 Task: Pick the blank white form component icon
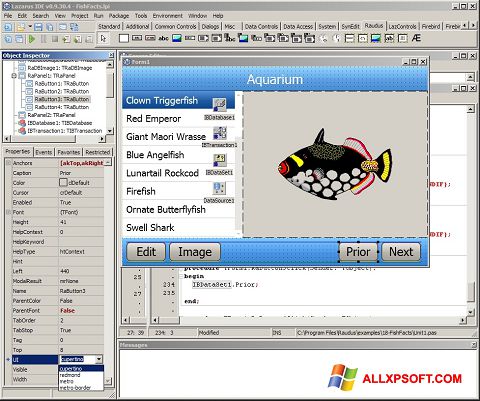coord(124,38)
